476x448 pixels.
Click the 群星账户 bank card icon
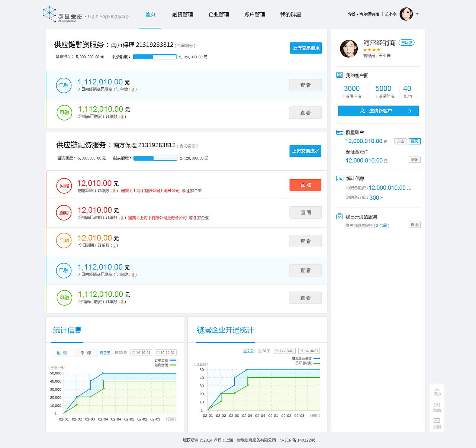click(x=340, y=132)
